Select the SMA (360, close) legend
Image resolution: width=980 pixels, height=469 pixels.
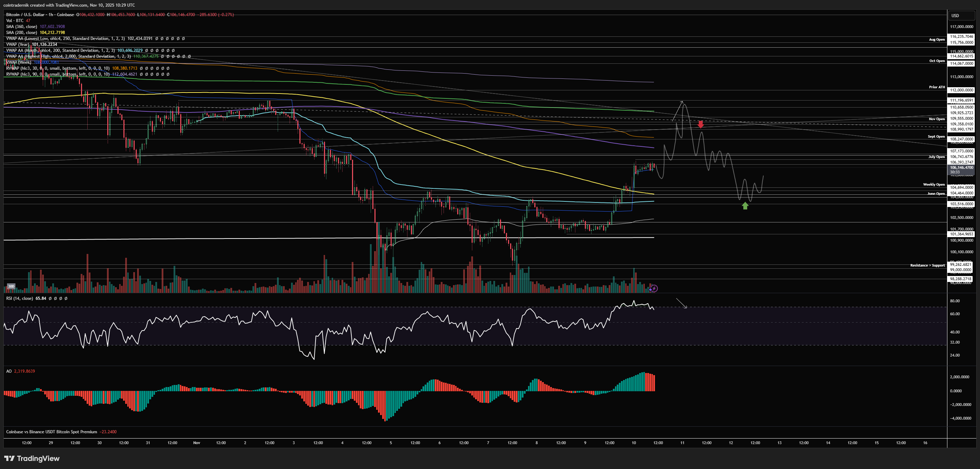click(21, 27)
